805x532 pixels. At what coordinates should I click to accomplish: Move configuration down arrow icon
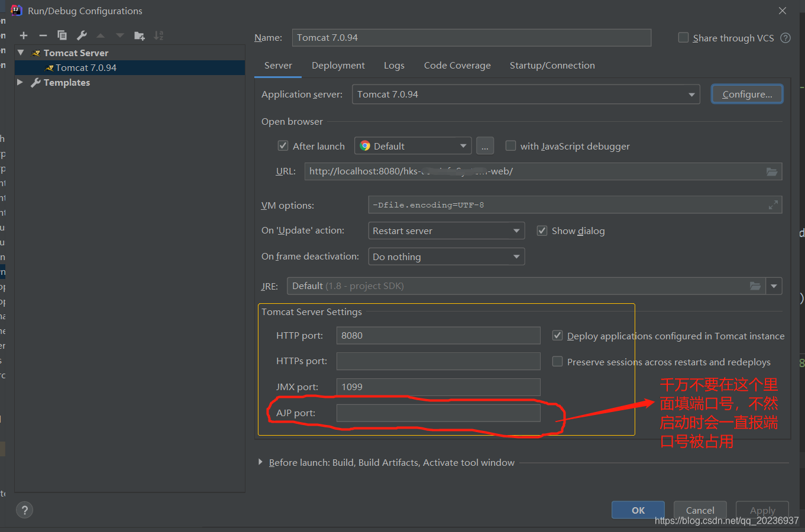(120, 35)
